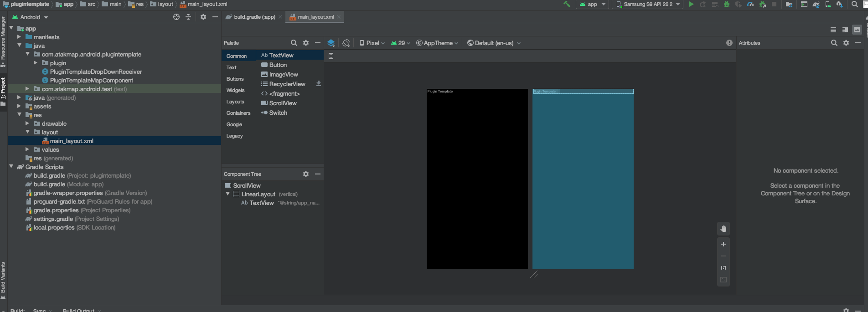Open Run Anything terminal window icon

coord(804,4)
